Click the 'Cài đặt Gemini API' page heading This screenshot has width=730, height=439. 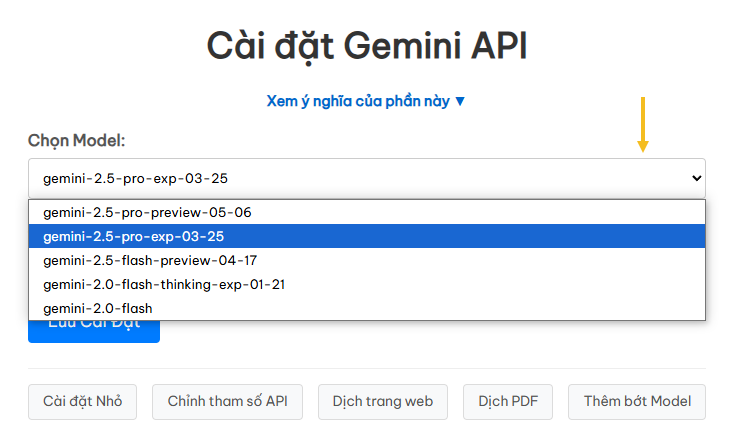point(366,46)
